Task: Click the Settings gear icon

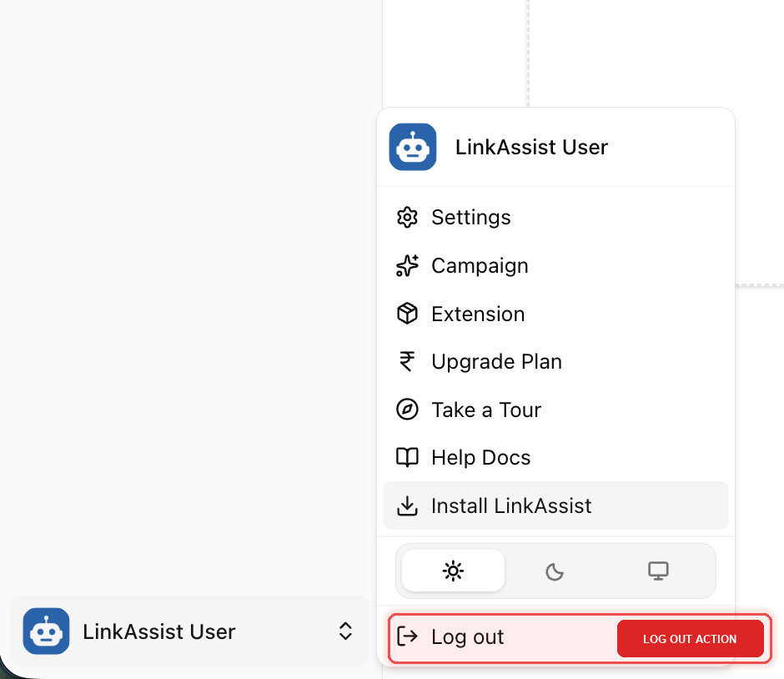Action: click(407, 218)
